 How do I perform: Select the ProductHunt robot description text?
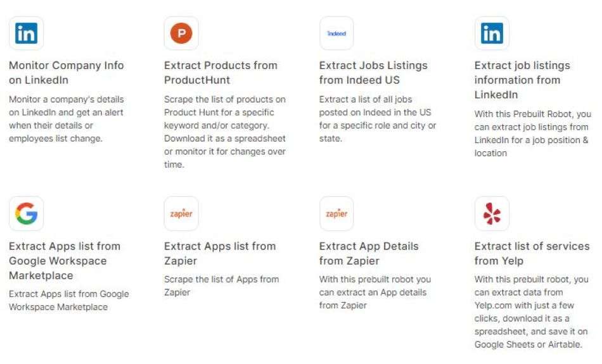point(225,132)
